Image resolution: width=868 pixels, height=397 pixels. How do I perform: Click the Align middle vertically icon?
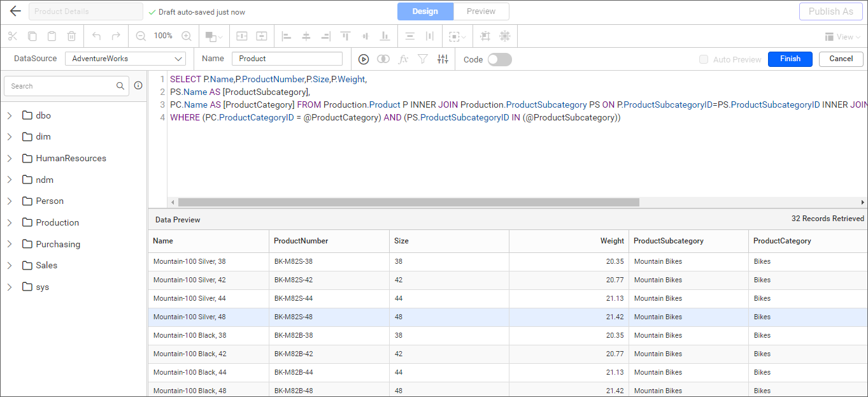click(x=365, y=36)
